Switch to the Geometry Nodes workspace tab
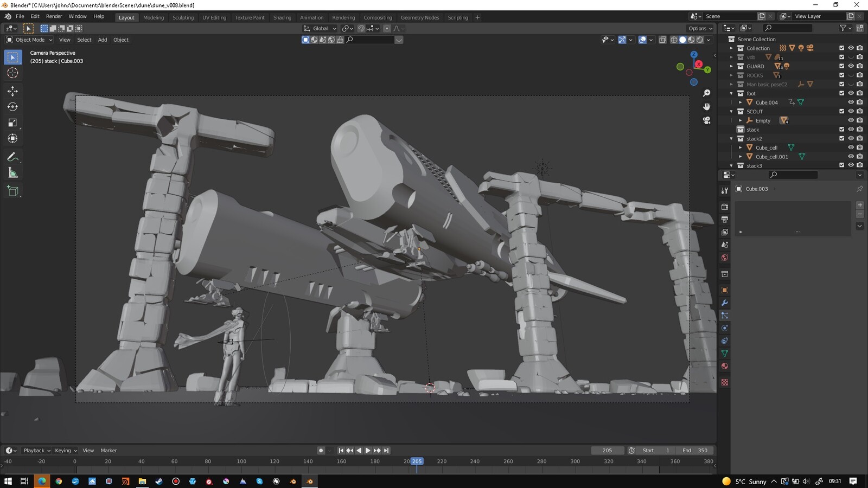Viewport: 868px width, 488px height. click(420, 17)
